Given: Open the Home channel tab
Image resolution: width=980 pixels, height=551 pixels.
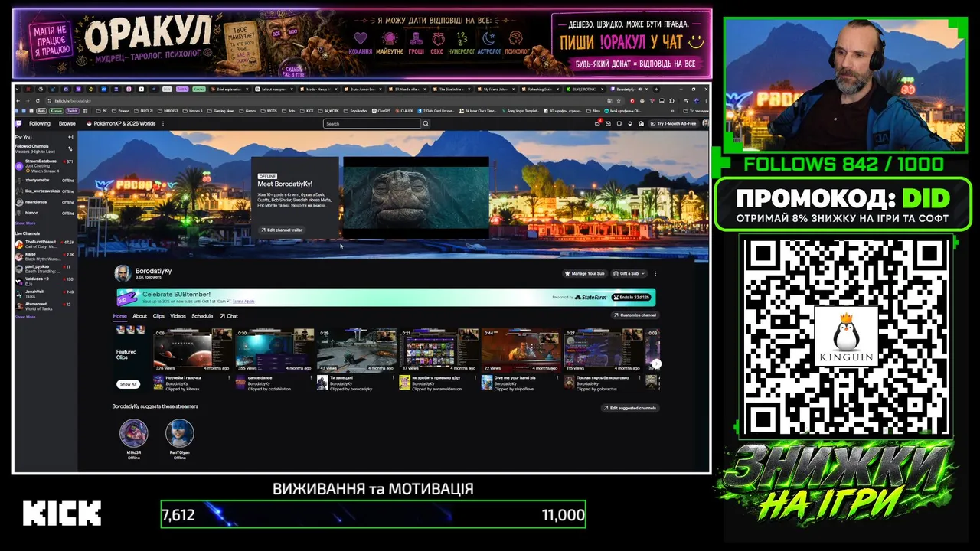Looking at the screenshot, I should coord(120,316).
